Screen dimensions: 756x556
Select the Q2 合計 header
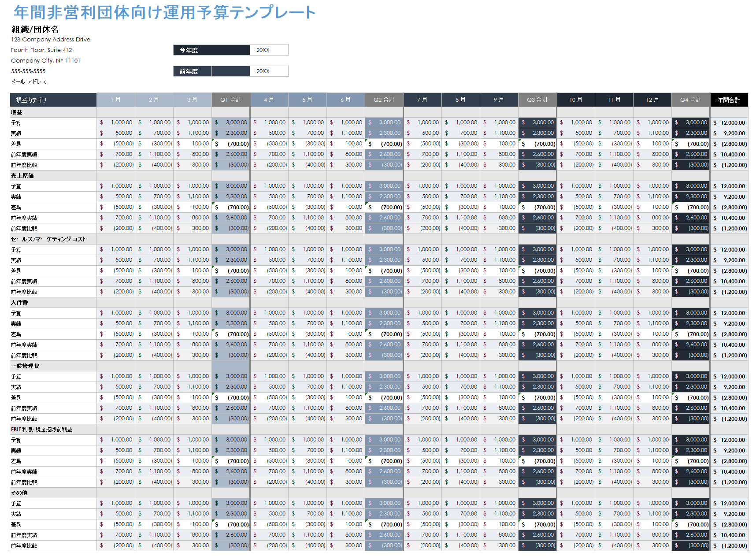[384, 100]
